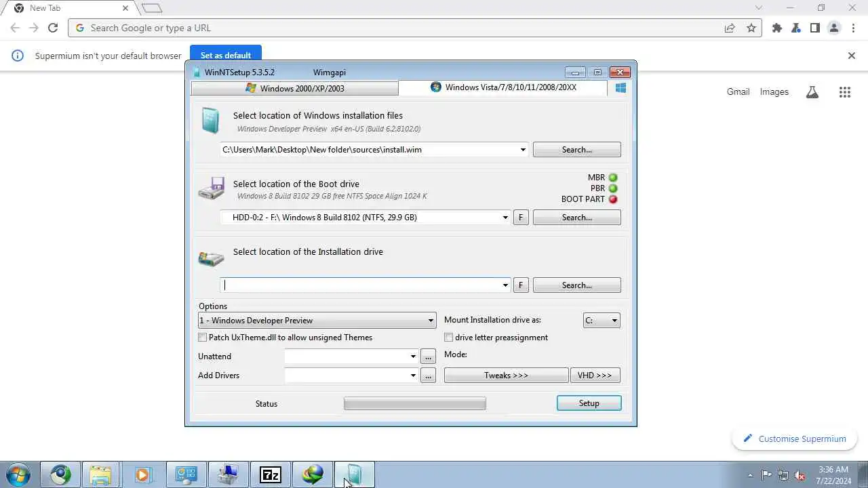Show hidden tray icons arrow
Viewport: 868px width, 488px height.
[x=749, y=475]
